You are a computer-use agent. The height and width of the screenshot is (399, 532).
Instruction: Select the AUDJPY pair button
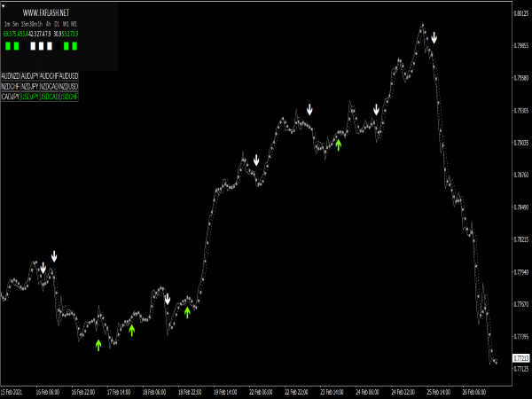pos(30,76)
